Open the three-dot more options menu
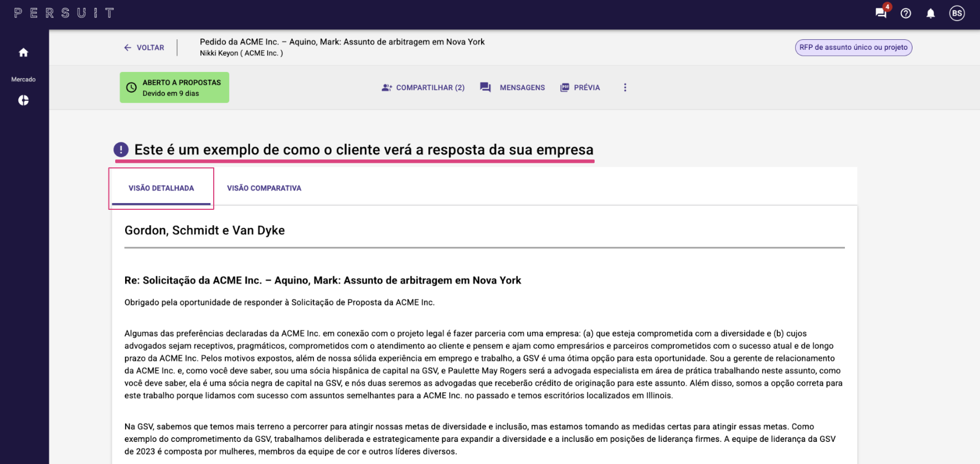The image size is (980, 464). [x=625, y=87]
